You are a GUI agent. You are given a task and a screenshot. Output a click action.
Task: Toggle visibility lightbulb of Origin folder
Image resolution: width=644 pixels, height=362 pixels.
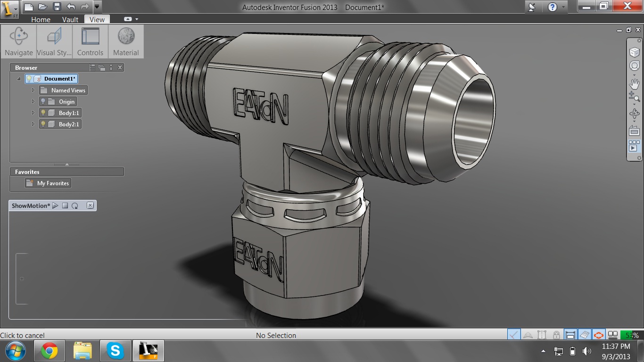pyautogui.click(x=43, y=101)
